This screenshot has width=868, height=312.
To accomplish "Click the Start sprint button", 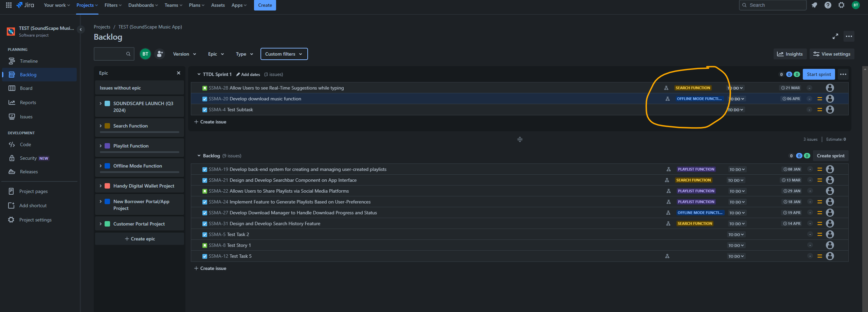I will [x=819, y=74].
